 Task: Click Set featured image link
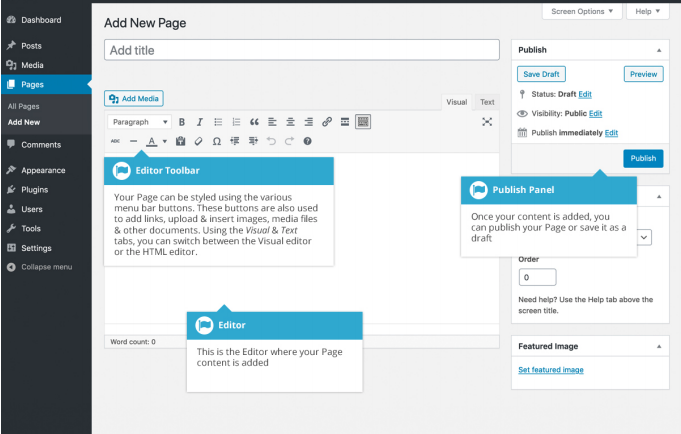tap(551, 370)
